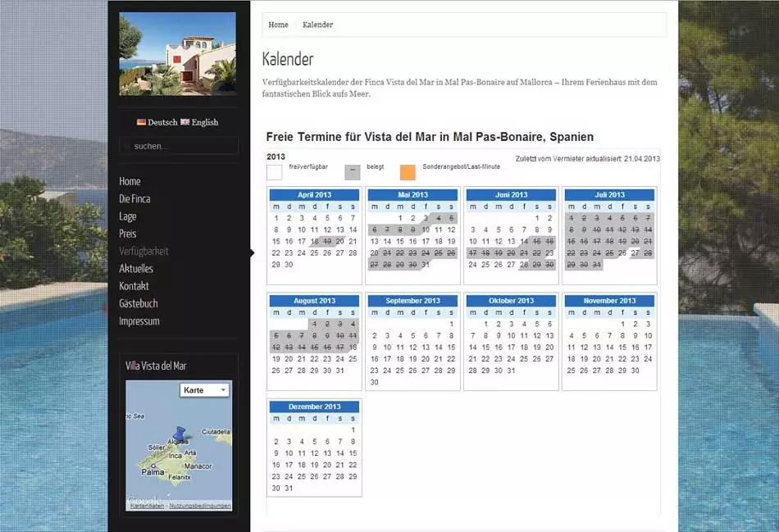Click the Mai 2013 calendar header
779x532 pixels.
tap(412, 195)
